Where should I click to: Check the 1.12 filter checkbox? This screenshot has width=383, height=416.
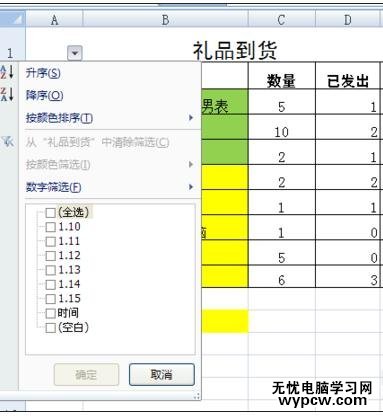coord(50,256)
